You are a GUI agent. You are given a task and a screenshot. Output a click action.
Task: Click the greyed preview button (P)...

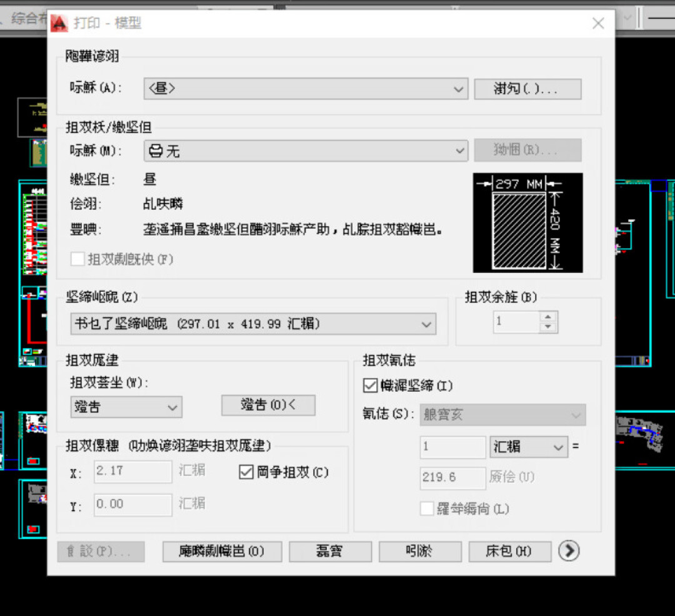click(101, 552)
